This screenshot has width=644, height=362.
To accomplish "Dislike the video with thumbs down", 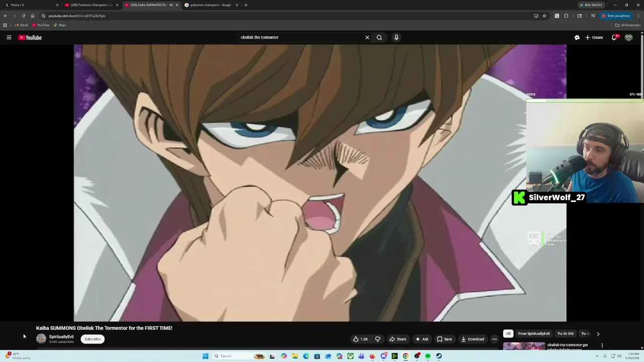I will (377, 339).
